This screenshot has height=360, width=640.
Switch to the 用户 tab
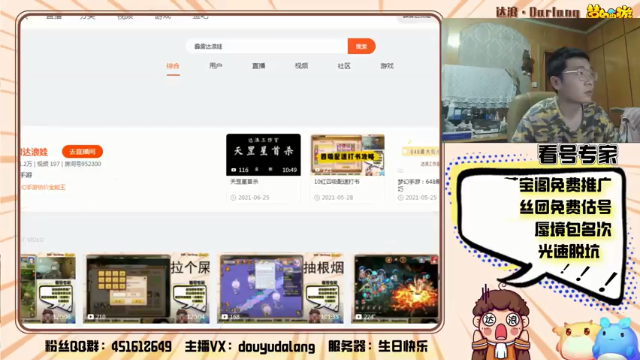[216, 66]
